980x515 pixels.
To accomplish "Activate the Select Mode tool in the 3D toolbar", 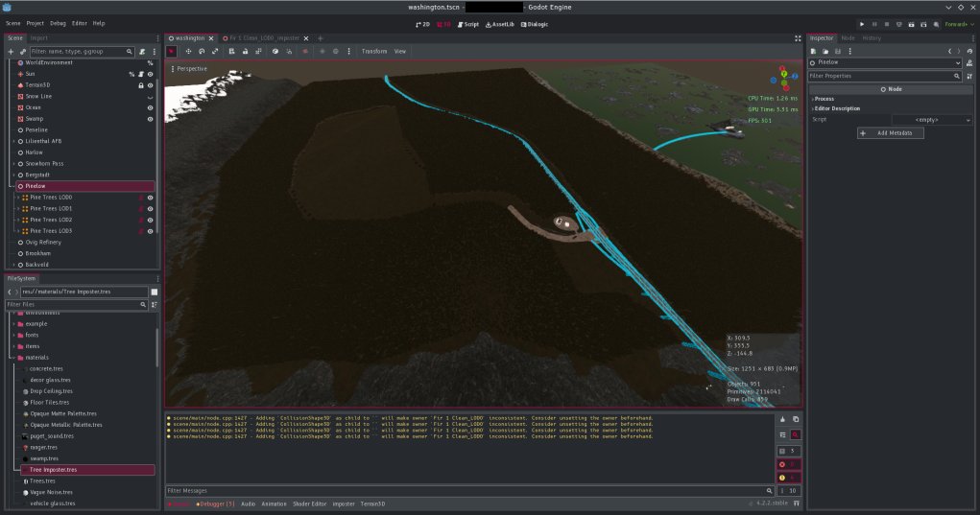I will [172, 51].
